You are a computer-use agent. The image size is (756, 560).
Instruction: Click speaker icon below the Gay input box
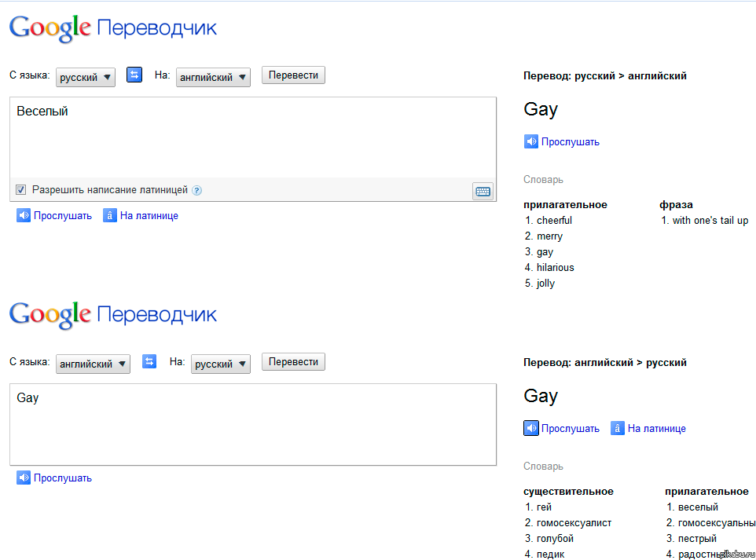click(24, 478)
